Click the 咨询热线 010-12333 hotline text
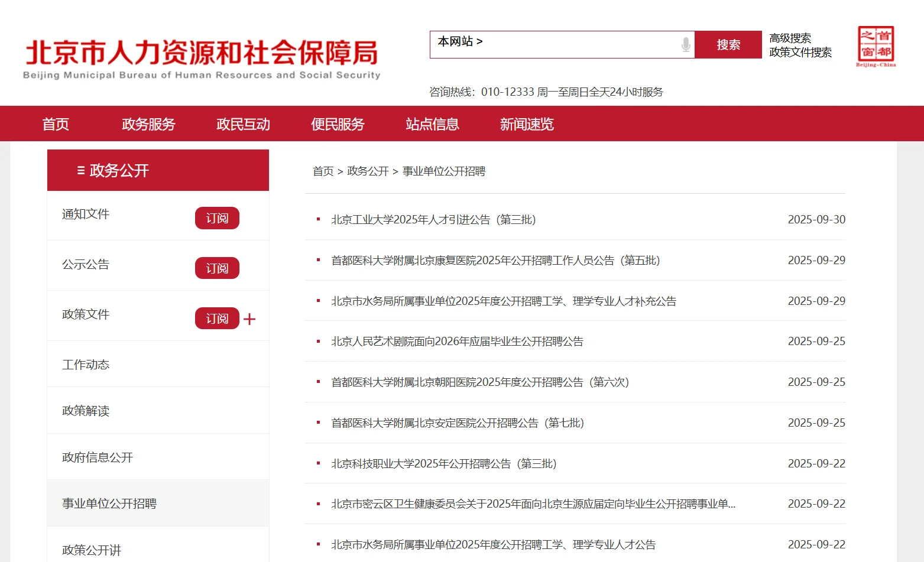This screenshot has height=562, width=924. (x=546, y=92)
